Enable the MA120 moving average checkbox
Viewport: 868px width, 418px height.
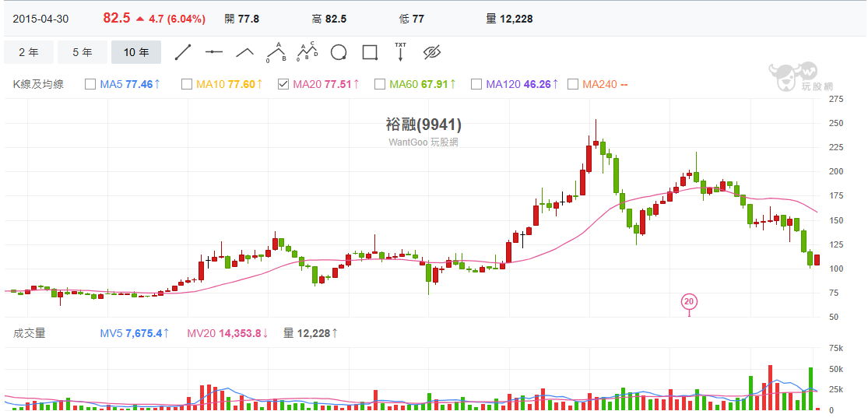(476, 84)
